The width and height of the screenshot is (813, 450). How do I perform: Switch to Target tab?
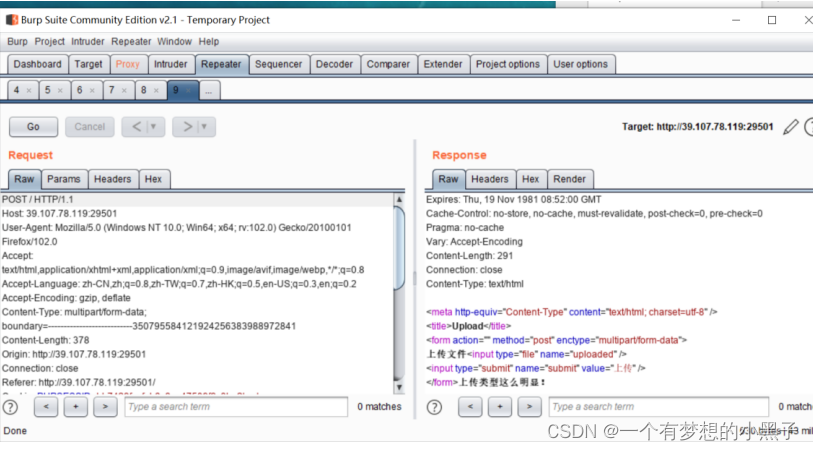[88, 64]
